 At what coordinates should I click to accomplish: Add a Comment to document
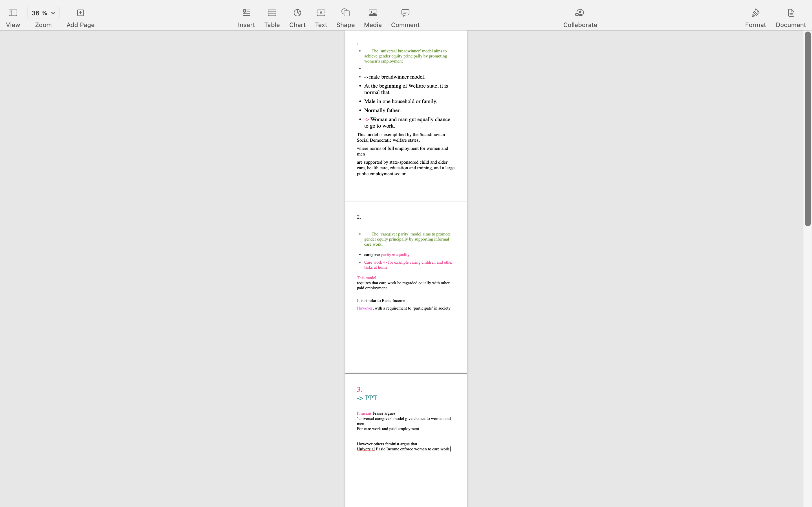(x=405, y=13)
